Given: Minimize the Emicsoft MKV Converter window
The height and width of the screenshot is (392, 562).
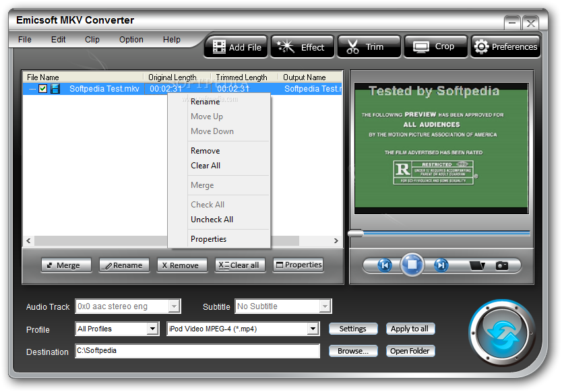Looking at the screenshot, I should pos(512,24).
